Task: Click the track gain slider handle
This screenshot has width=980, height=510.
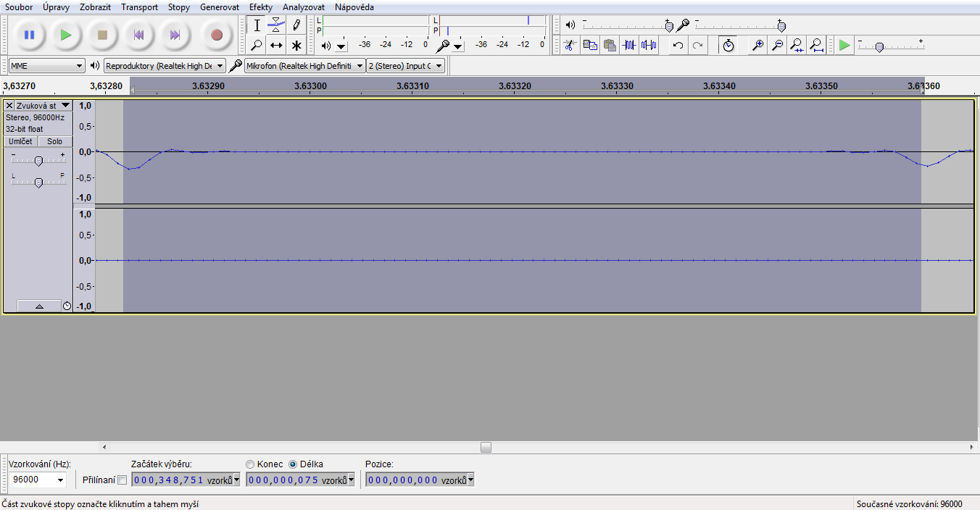Action: coord(38,161)
